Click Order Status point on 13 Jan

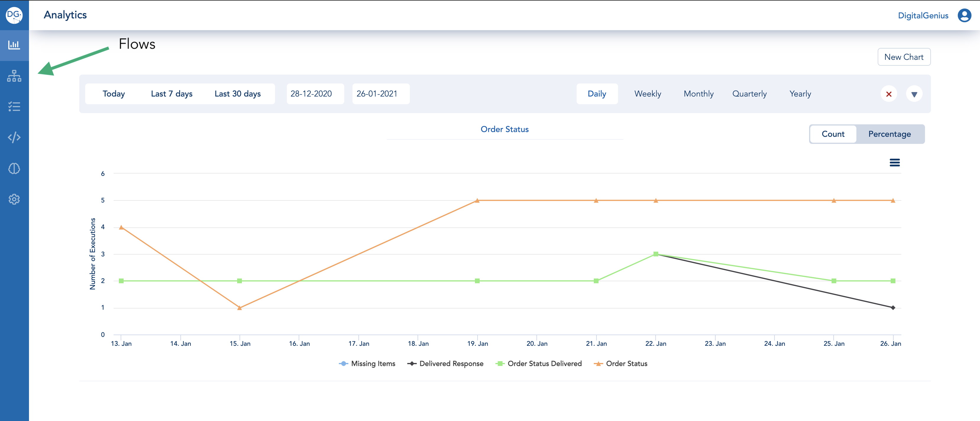[121, 227]
